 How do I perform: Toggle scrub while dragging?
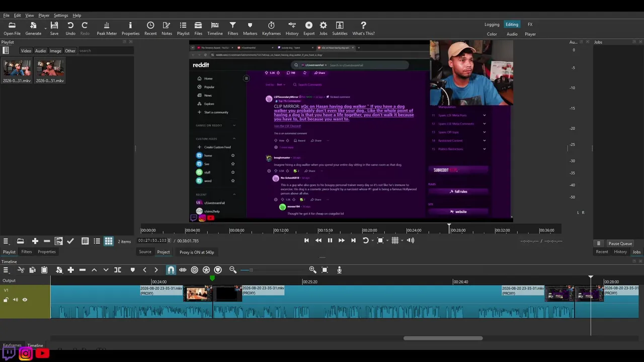tap(183, 270)
